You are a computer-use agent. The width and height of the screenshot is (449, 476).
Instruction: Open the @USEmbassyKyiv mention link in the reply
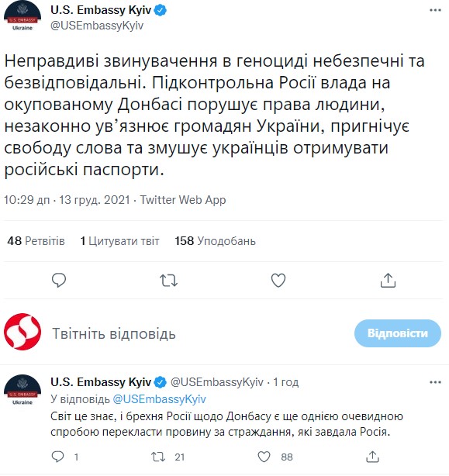point(159,399)
